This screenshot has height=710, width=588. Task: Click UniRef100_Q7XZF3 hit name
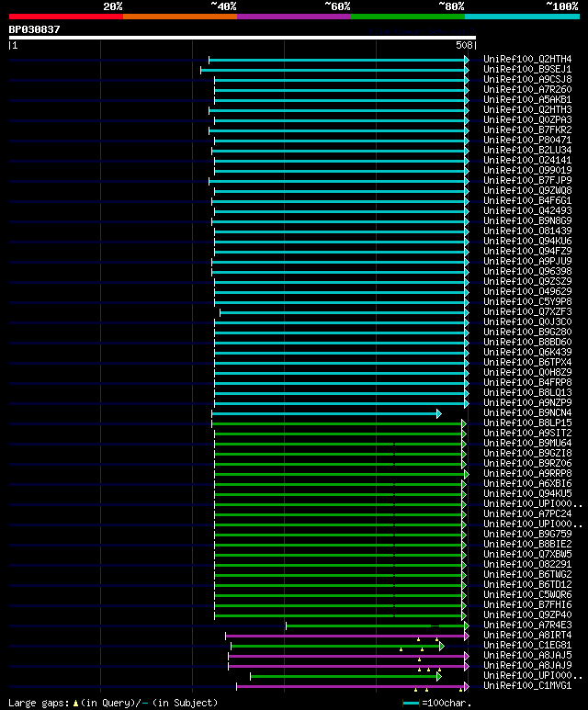(527, 311)
